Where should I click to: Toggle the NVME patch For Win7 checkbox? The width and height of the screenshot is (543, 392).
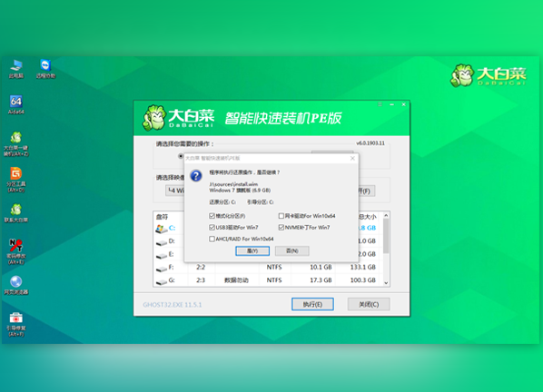281,228
